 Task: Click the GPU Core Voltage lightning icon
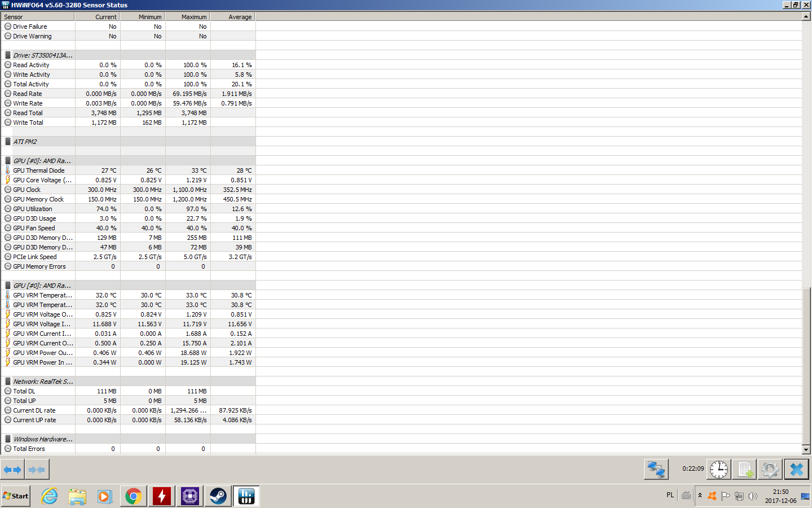[8, 180]
